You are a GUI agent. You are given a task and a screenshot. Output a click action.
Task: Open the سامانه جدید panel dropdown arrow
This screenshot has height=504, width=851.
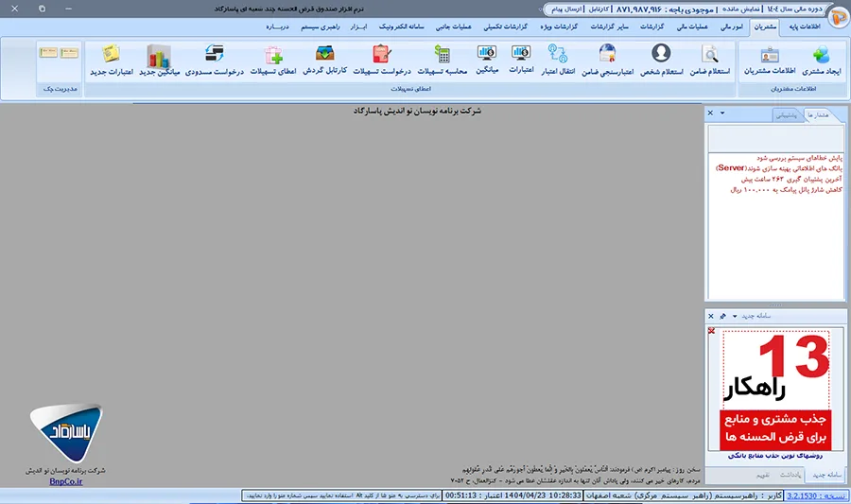735,316
